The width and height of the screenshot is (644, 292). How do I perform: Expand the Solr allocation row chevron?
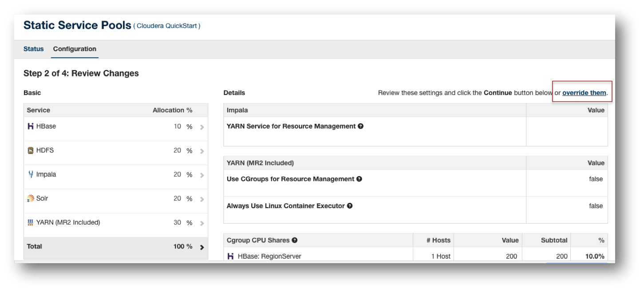(202, 199)
